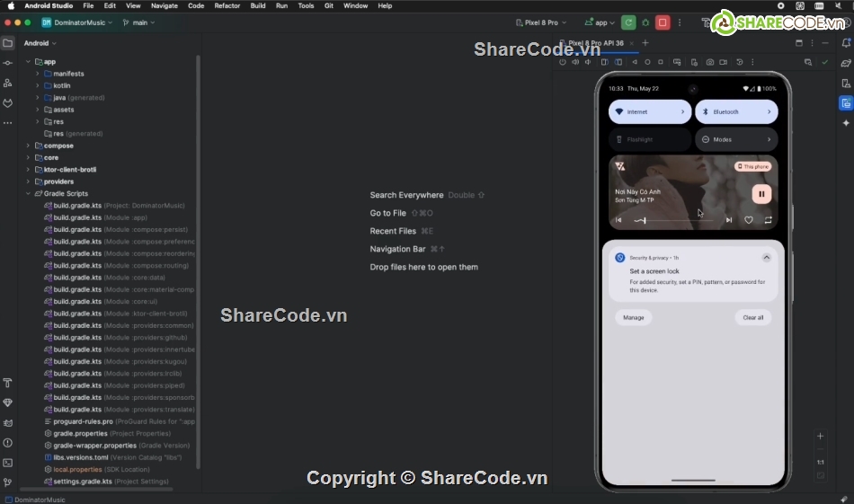The width and height of the screenshot is (854, 504).
Task: Open Android project view dropdown
Action: 40,43
